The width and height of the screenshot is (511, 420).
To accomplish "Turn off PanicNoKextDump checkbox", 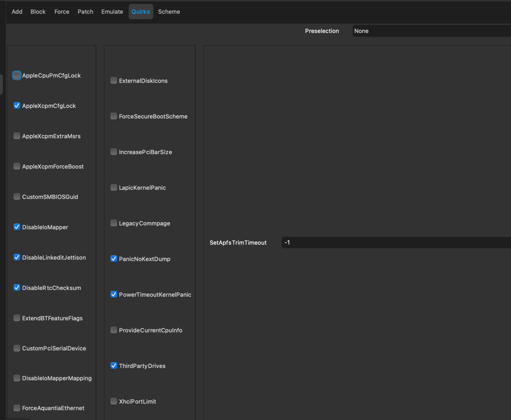I will [x=114, y=259].
